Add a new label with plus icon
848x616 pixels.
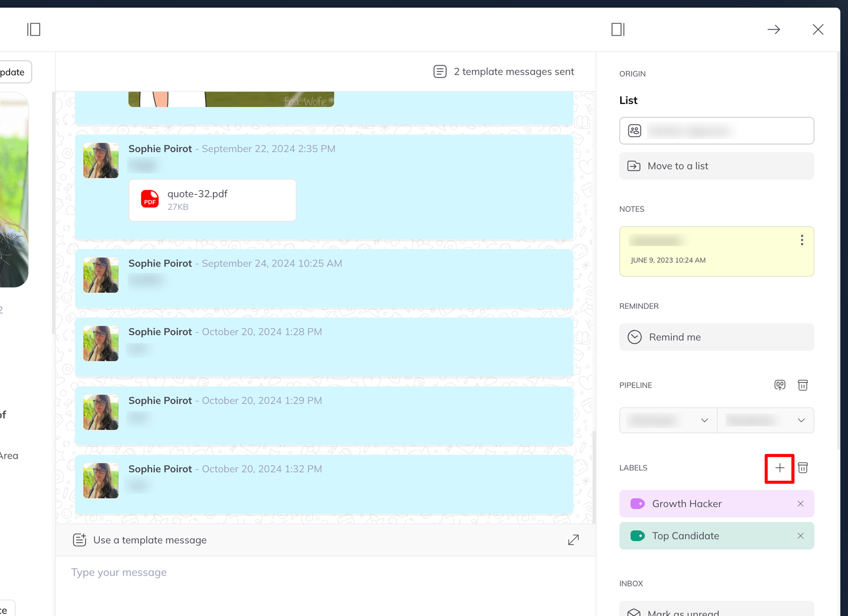click(780, 468)
